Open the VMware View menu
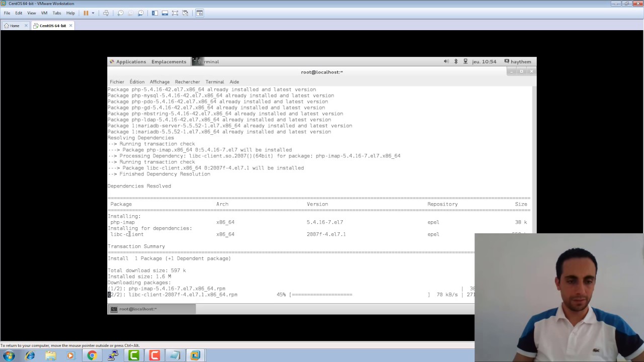Screen dimensions: 644x362 coord(31,13)
